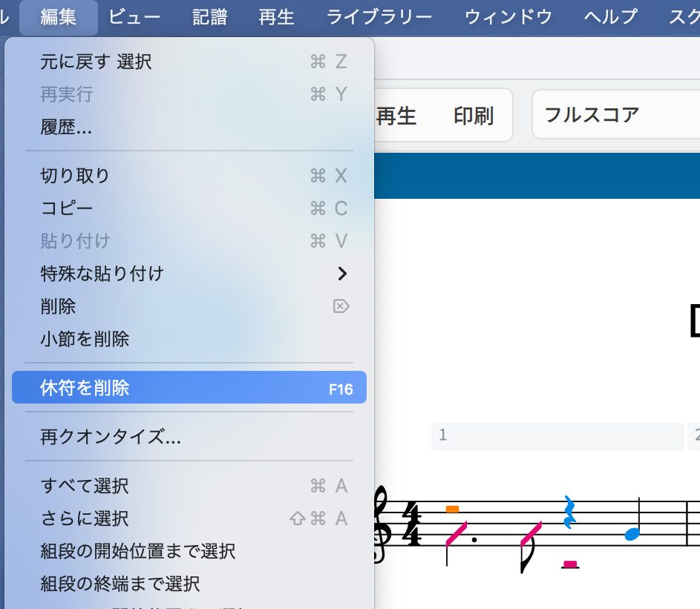
Task: Click the 4/4 time signature
Action: pyautogui.click(x=411, y=524)
